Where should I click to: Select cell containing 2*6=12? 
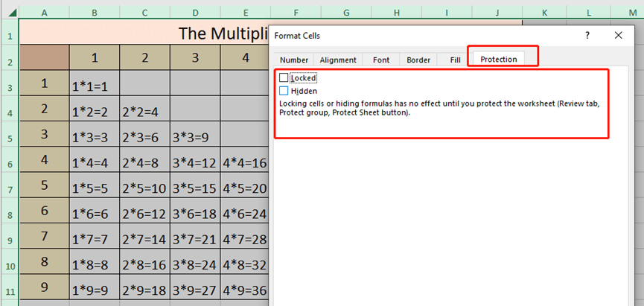(x=145, y=211)
